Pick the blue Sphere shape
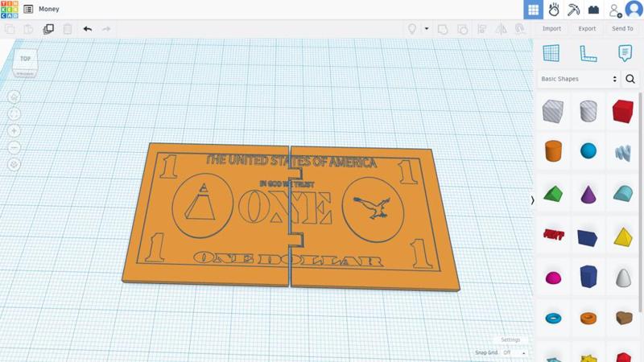 point(588,150)
